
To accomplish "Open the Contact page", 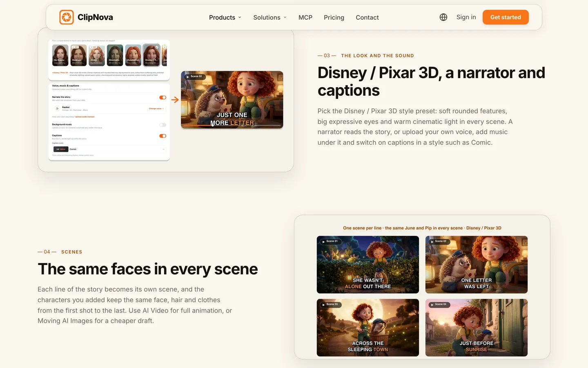I will tap(367, 17).
